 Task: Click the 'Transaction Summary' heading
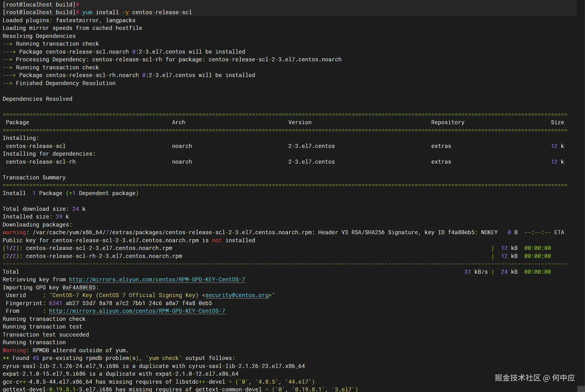pos(34,178)
